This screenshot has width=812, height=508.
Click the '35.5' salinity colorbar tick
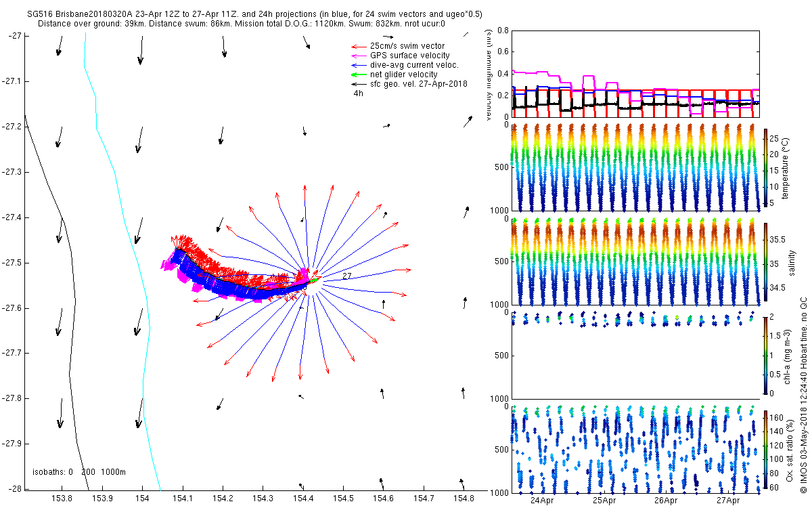(778, 240)
